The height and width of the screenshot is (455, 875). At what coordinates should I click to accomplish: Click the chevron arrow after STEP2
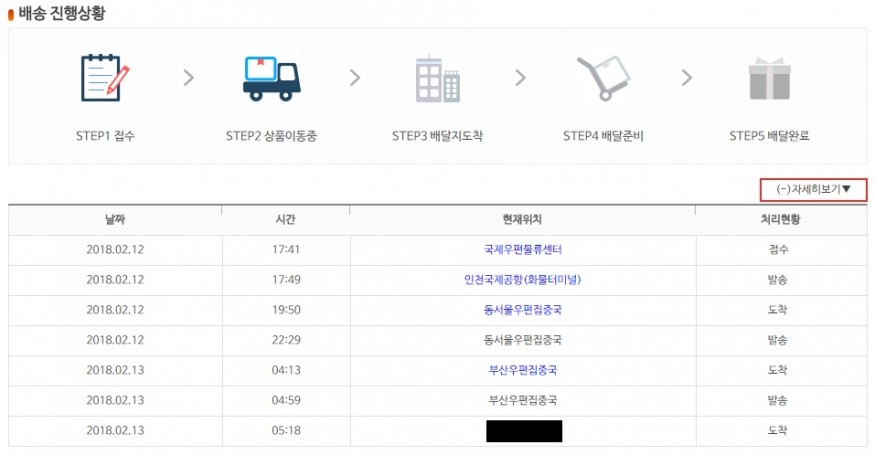[x=354, y=78]
